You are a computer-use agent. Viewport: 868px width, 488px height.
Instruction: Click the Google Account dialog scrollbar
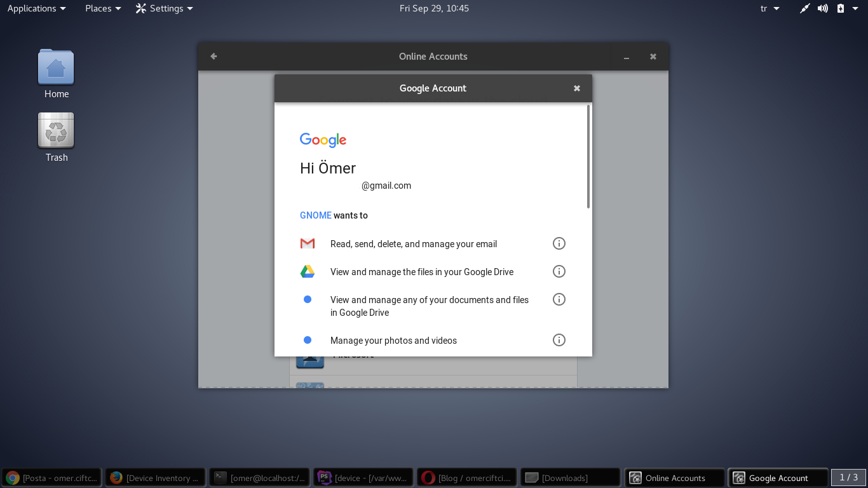click(588, 157)
